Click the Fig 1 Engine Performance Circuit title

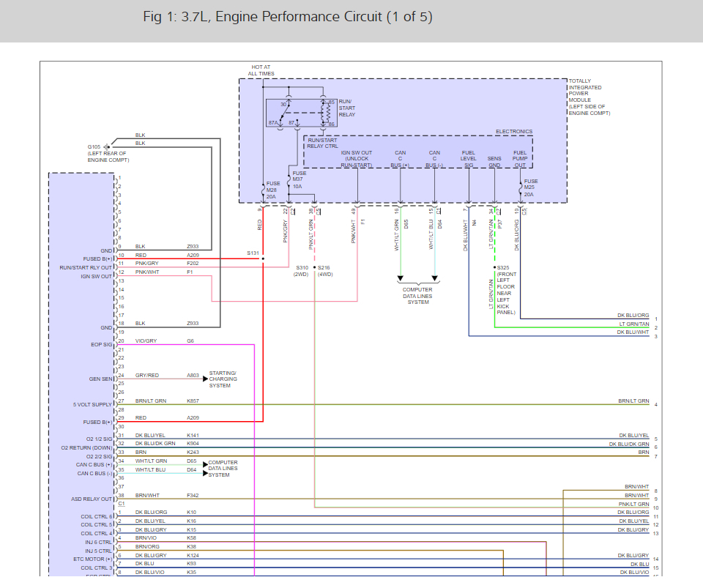[x=288, y=17]
